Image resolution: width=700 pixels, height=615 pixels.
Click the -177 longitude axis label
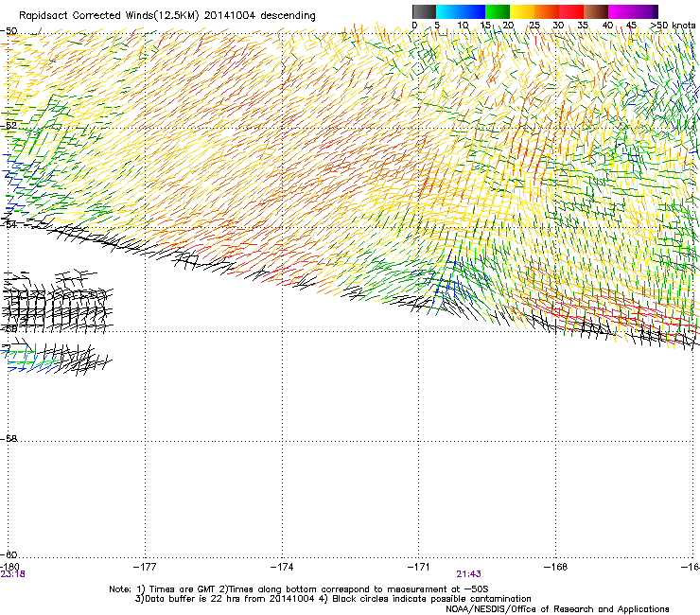145,567
